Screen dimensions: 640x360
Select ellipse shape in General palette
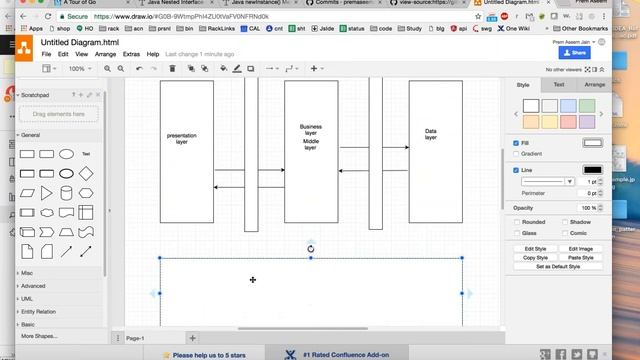coord(66,154)
